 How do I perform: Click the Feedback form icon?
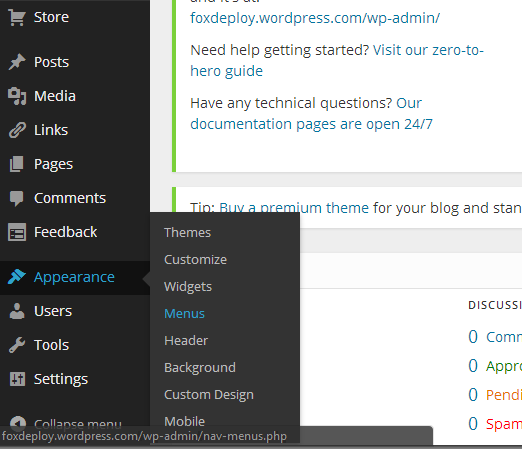pyautogui.click(x=17, y=232)
